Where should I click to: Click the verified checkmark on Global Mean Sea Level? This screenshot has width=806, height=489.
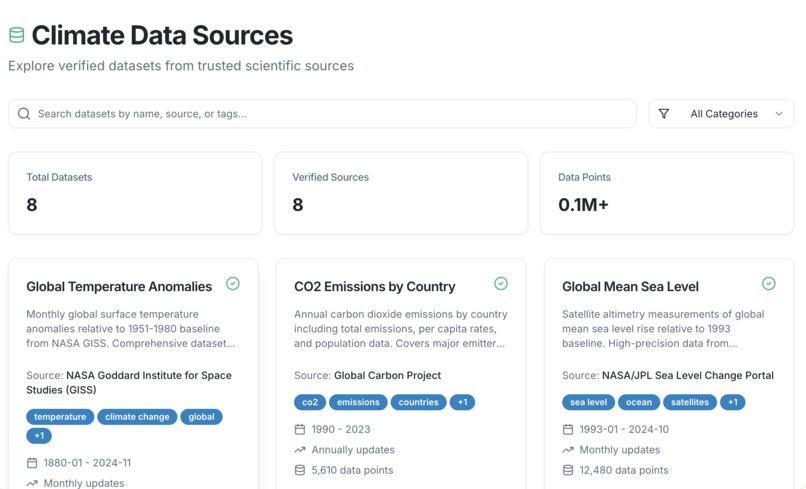[768, 283]
